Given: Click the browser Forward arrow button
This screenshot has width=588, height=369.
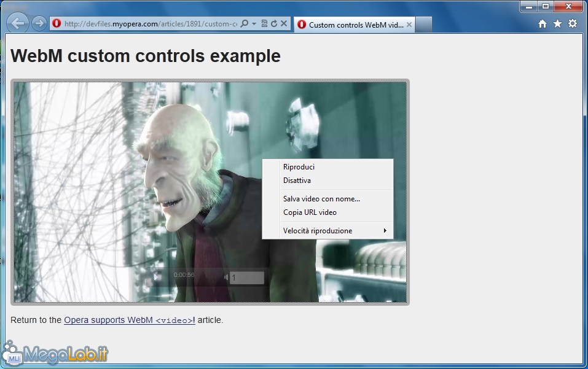Looking at the screenshot, I should tap(39, 23).
